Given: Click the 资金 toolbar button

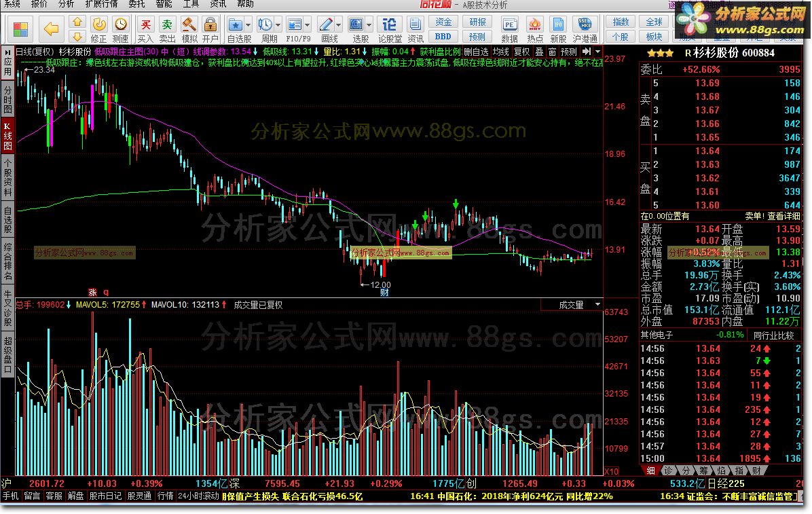Looking at the screenshot, I should coord(443,22).
